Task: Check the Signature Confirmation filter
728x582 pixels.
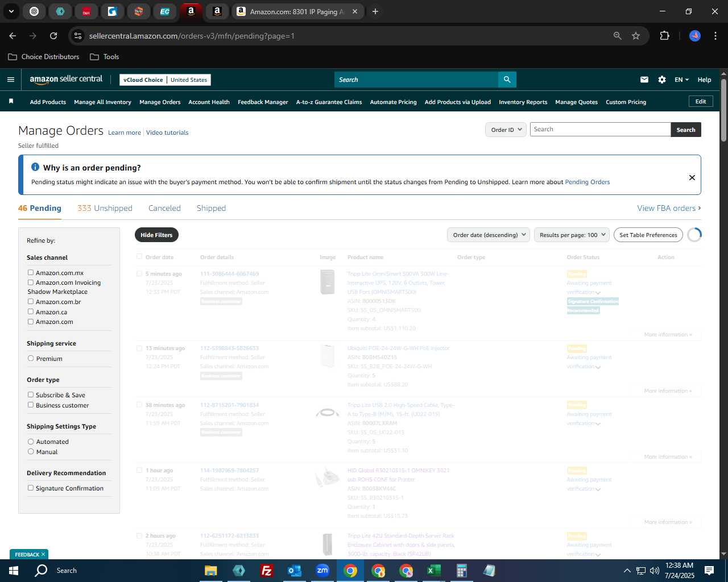Action: [31, 488]
